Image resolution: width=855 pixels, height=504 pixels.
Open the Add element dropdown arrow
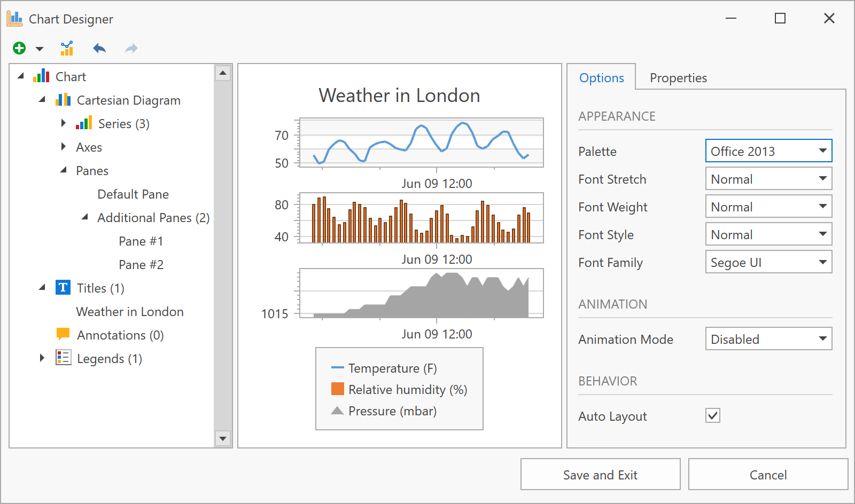tap(40, 49)
